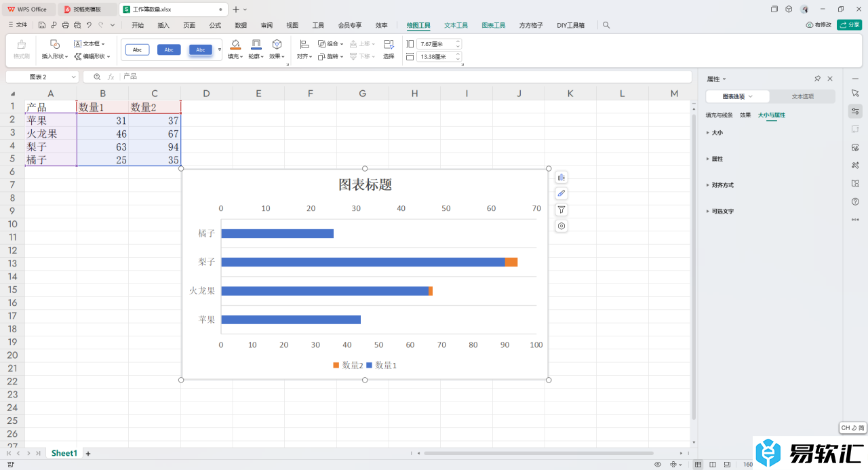Open the 插入 Insert ribbon tab
Image resolution: width=868 pixels, height=470 pixels.
pos(163,25)
